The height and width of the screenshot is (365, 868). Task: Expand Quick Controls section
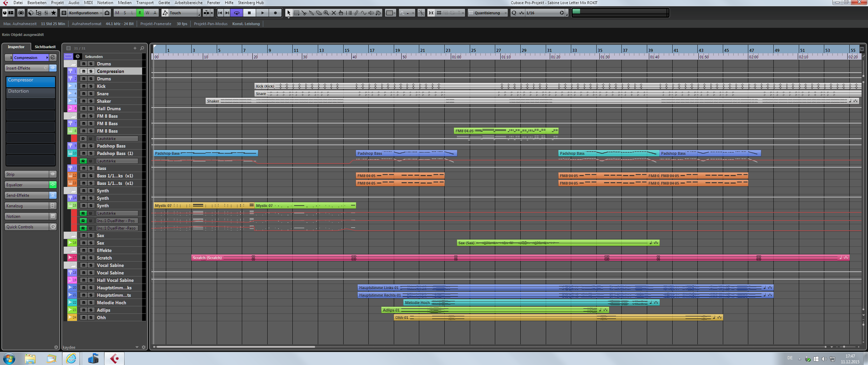[x=27, y=227]
